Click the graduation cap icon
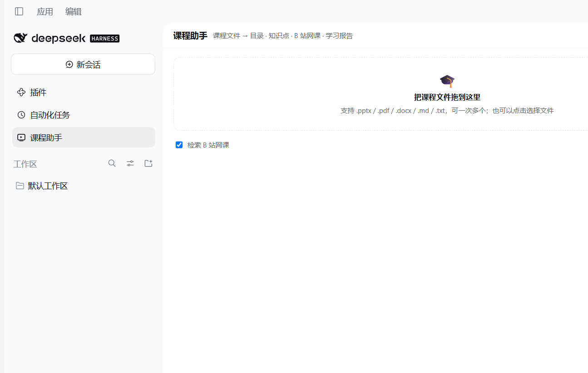 point(447,81)
